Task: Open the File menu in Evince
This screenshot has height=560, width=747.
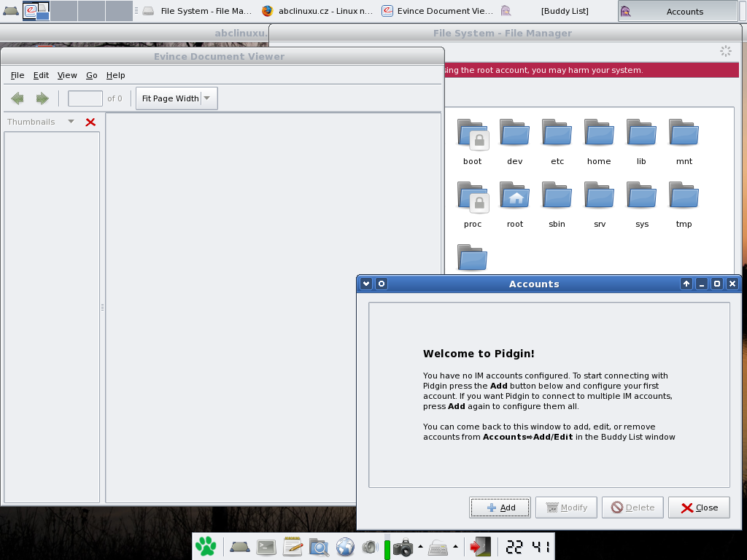Action: (x=18, y=75)
